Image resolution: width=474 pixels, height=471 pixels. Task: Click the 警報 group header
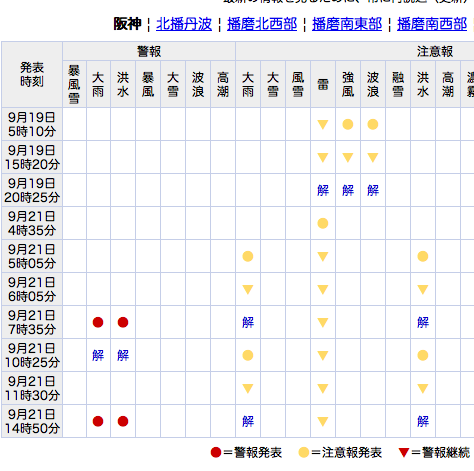(149, 52)
